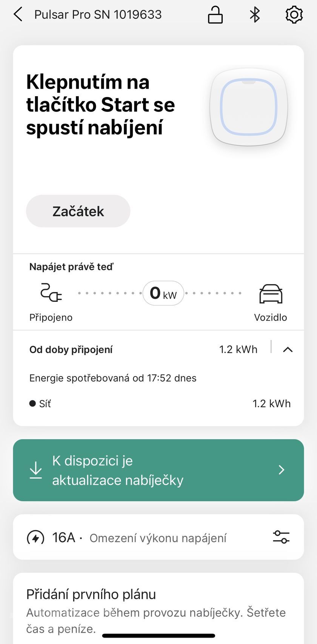Adjust power limit sliders icon

281,537
